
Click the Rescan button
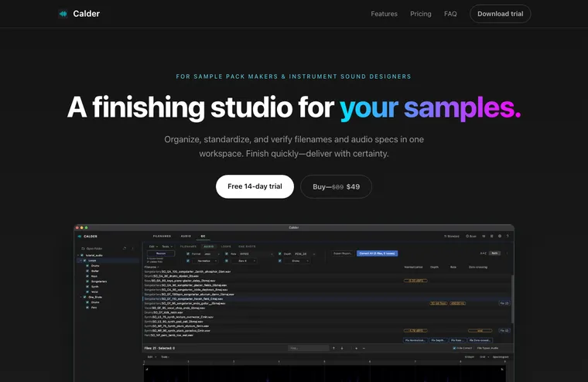pyautogui.click(x=161, y=254)
